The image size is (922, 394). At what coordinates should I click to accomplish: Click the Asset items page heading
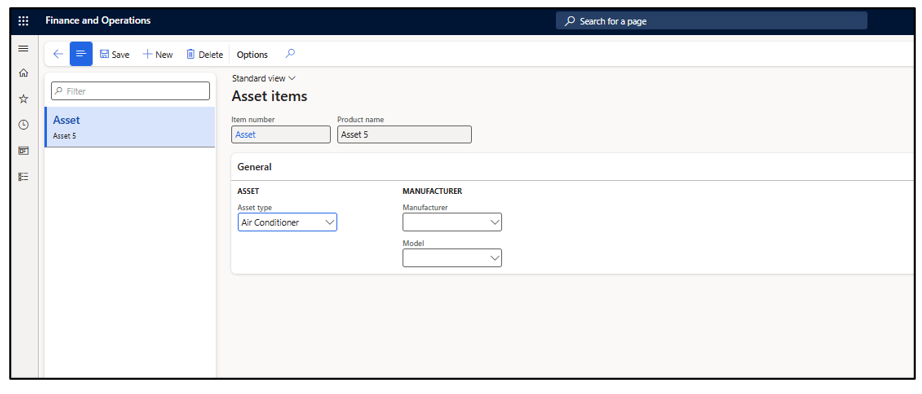click(x=269, y=96)
